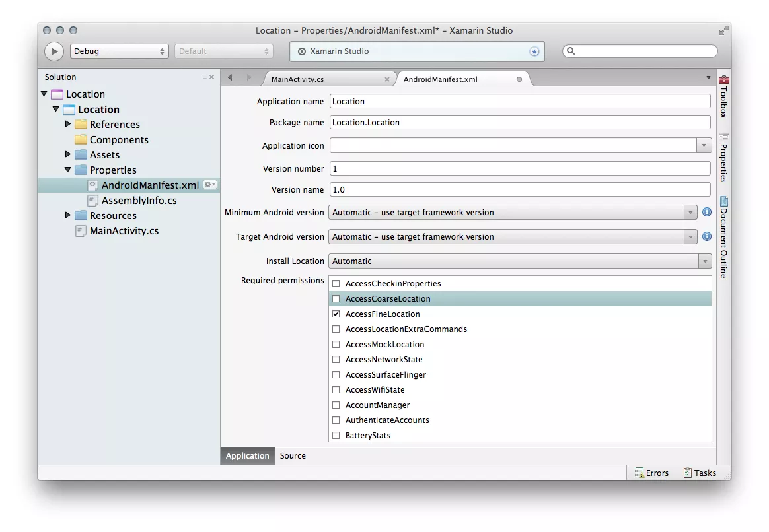Dock the Solution pad via square icon

[205, 77]
